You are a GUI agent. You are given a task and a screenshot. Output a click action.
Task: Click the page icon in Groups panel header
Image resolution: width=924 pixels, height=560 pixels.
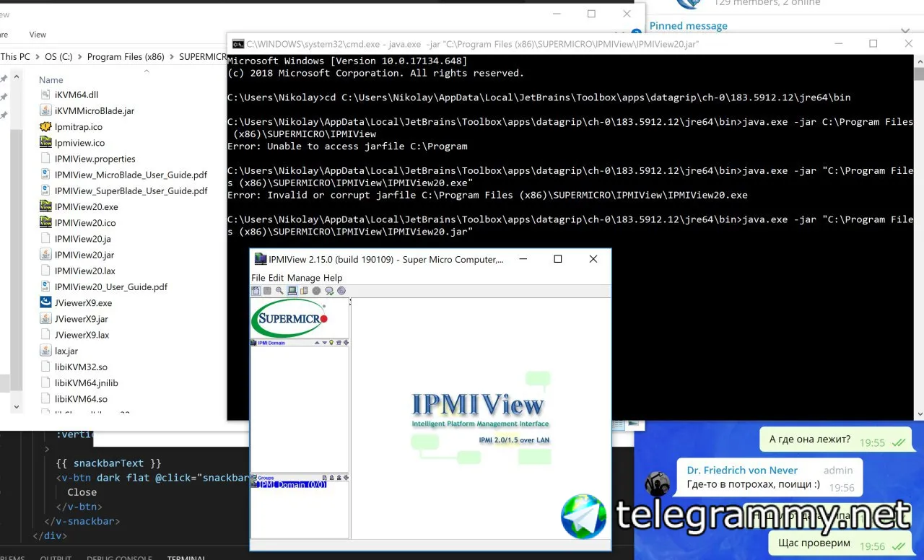[x=325, y=477]
